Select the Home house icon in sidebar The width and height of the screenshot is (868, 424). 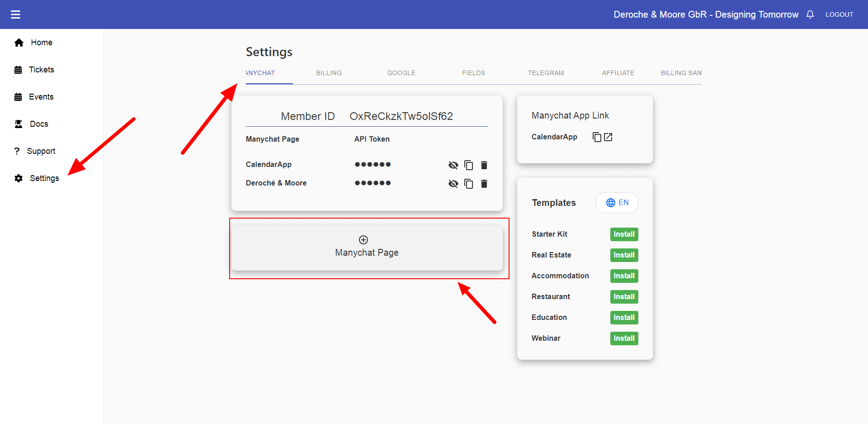click(19, 42)
